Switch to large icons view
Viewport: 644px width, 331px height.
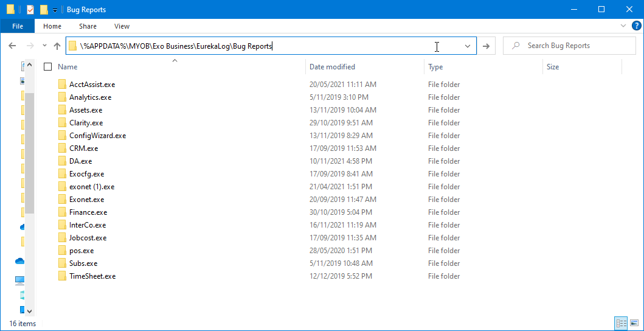pos(634,323)
